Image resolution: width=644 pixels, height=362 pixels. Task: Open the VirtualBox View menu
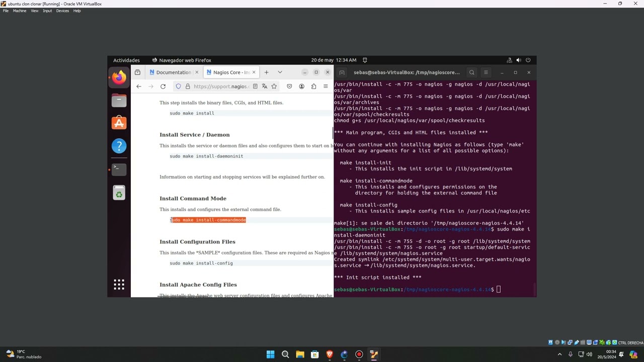coord(35,11)
